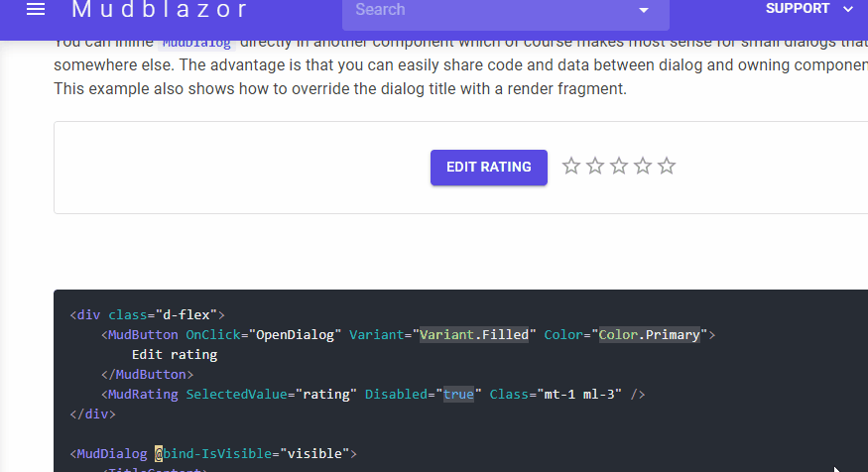Click the "visible" value in code
The width and height of the screenshot is (868, 472).
315,454
